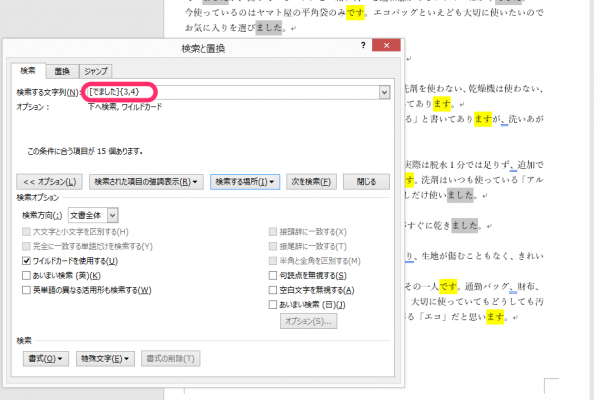Open the 検索方向 combo box
The height and width of the screenshot is (400, 594).
pyautogui.click(x=93, y=216)
